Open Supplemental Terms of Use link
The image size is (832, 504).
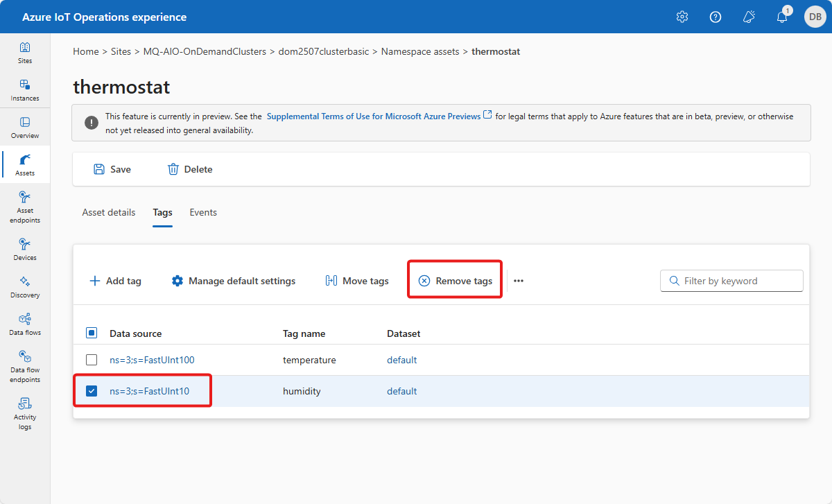374,116
